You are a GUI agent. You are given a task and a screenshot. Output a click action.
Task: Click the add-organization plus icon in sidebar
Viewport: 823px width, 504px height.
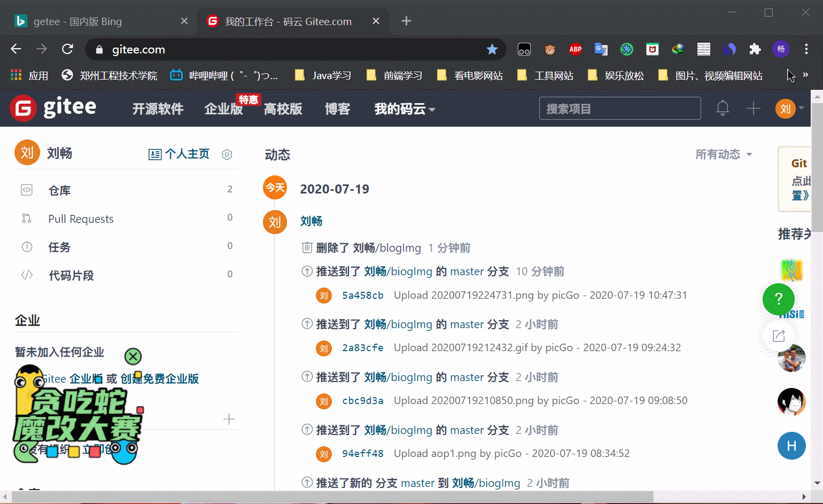[229, 419]
